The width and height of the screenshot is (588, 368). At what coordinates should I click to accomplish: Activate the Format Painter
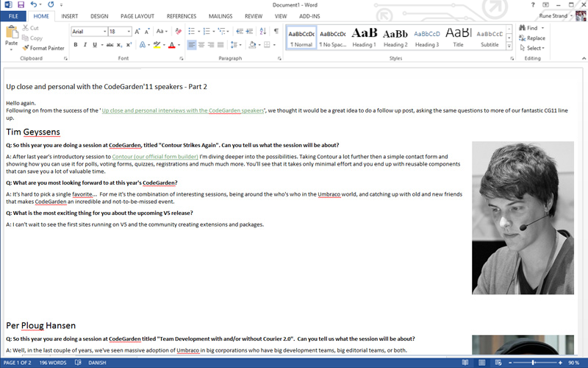click(43, 48)
